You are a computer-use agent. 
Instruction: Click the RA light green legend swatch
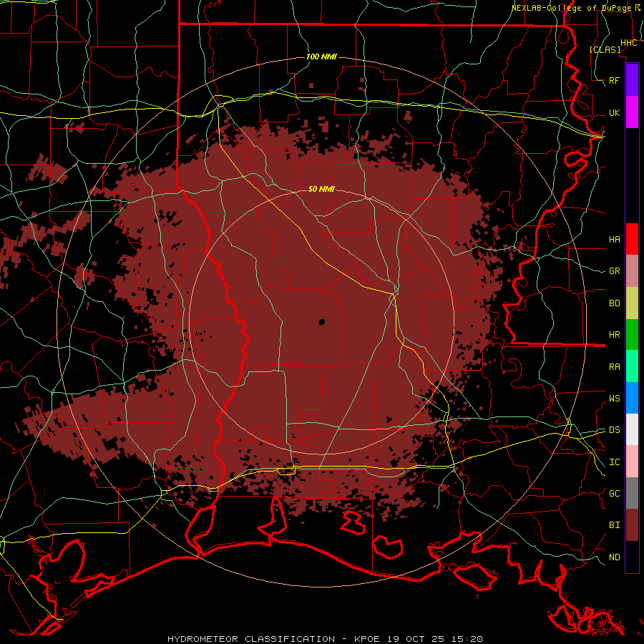tap(632, 366)
